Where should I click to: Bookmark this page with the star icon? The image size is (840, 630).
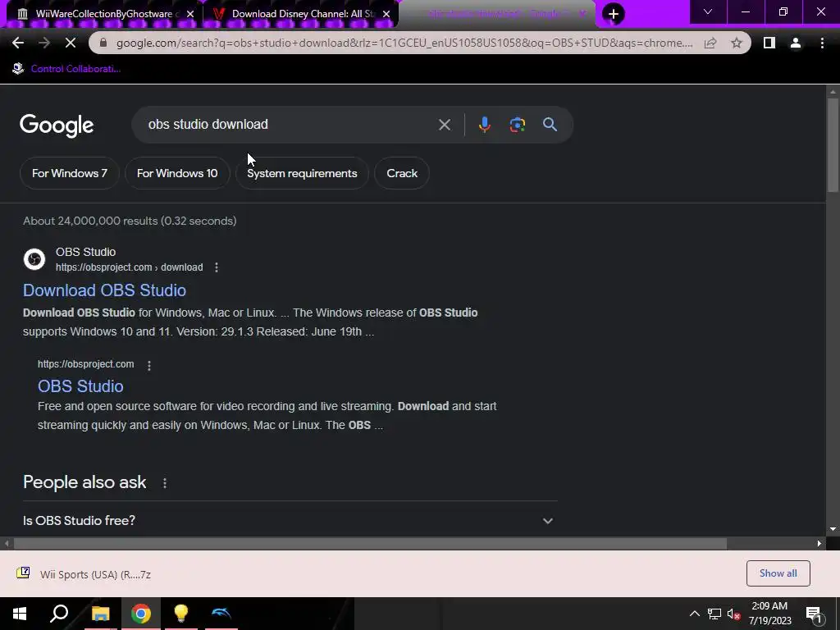(x=737, y=43)
